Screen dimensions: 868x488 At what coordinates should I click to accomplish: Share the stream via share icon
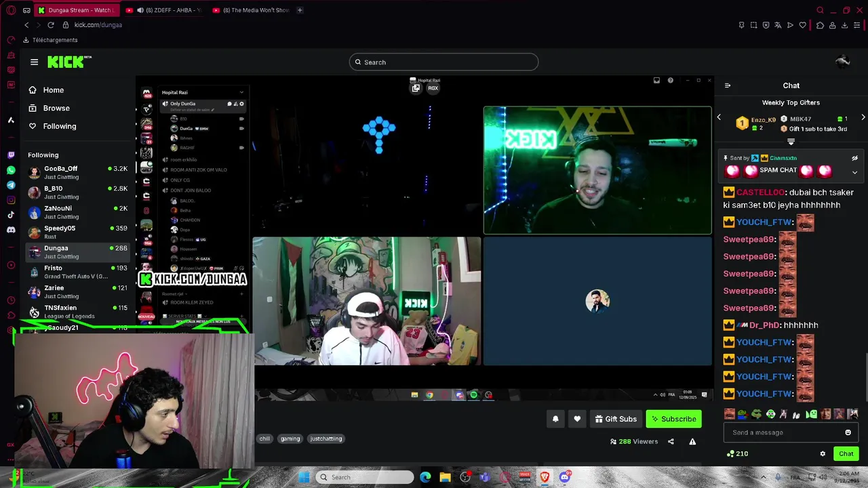[x=671, y=441]
